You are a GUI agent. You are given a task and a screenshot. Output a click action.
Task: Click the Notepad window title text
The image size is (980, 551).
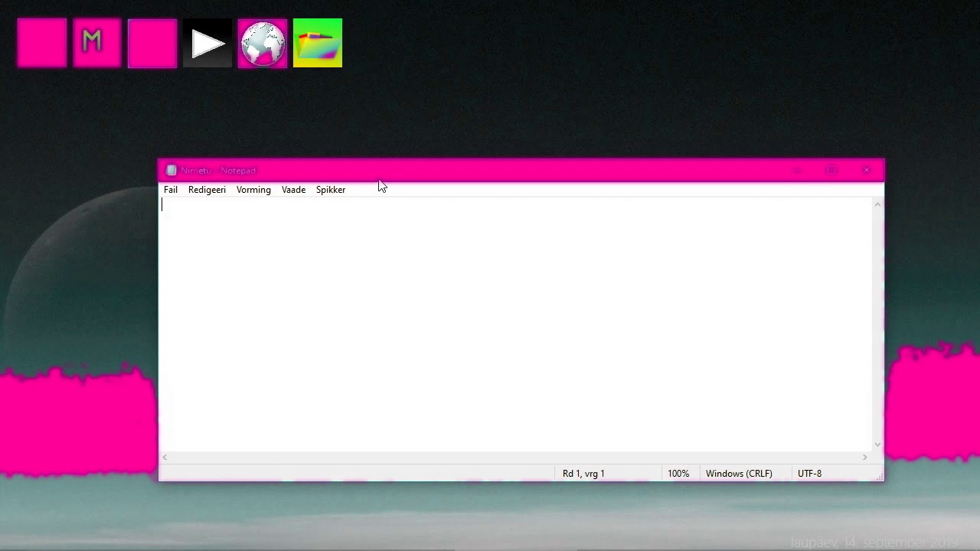218,171
